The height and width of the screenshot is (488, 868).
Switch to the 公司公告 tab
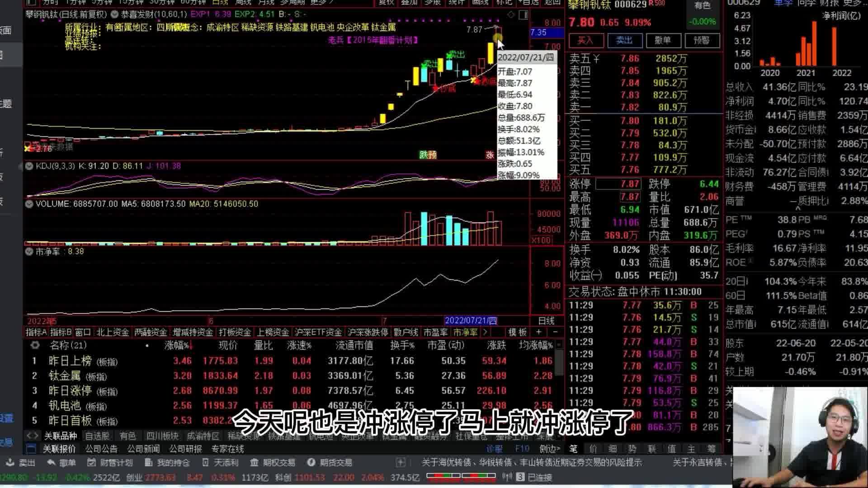pos(101,449)
